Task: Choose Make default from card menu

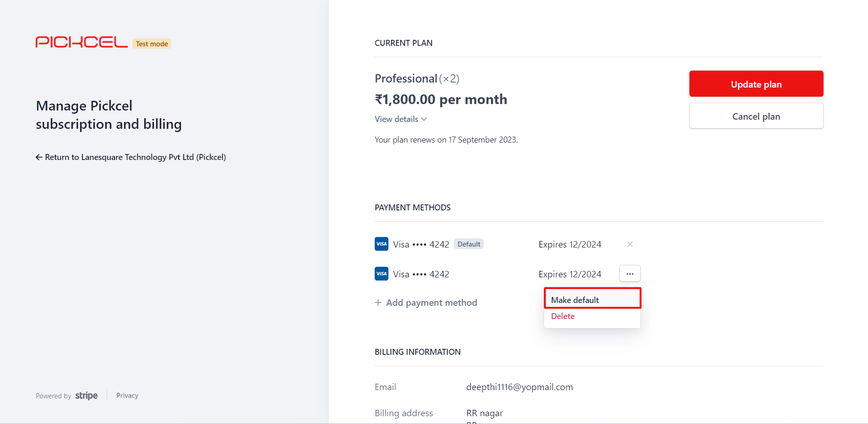Action: click(592, 300)
